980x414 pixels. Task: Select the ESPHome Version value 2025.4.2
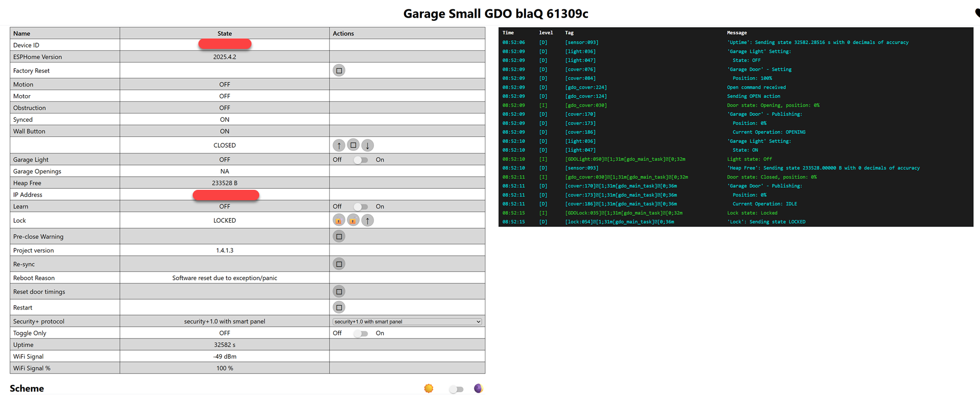[x=224, y=57]
